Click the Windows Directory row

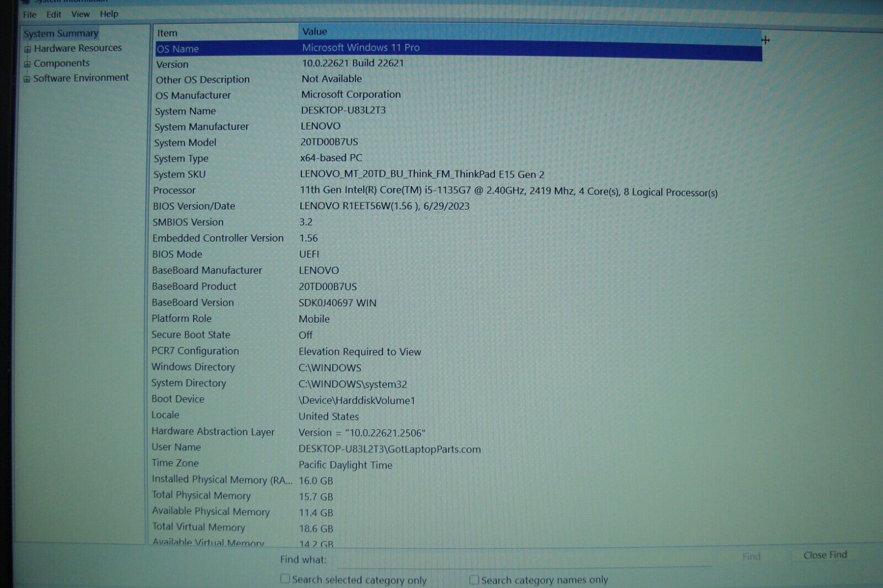pyautogui.click(x=458, y=367)
